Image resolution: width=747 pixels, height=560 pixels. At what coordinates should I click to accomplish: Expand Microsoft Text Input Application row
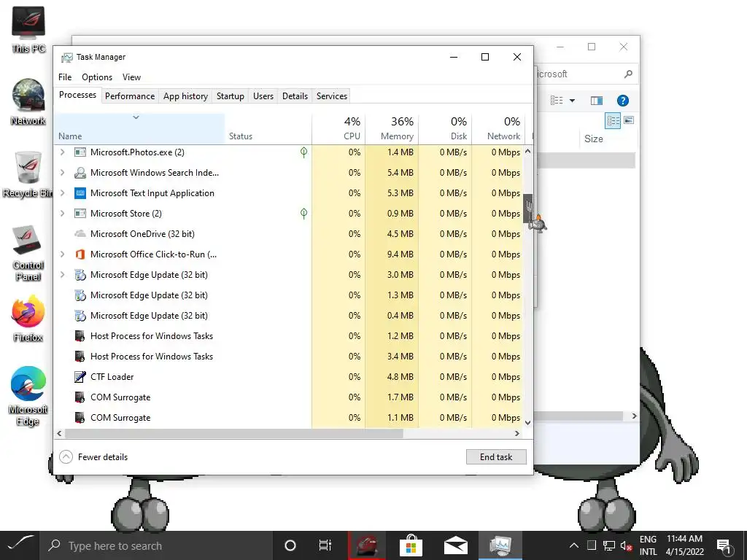pyautogui.click(x=63, y=193)
